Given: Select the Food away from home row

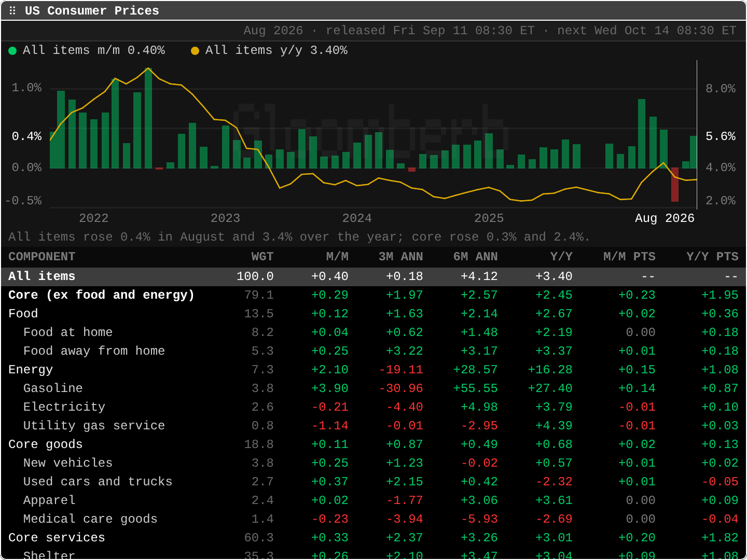Looking at the screenshot, I should [374, 351].
